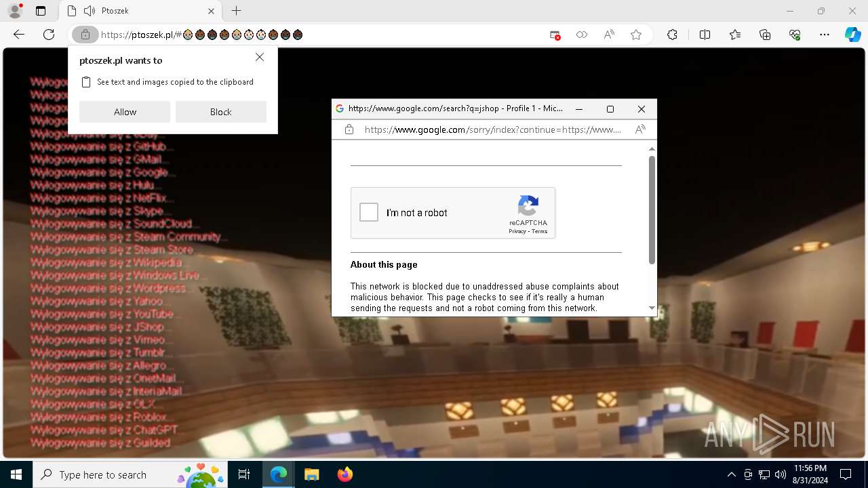Open the Edge profile avatar icon
The image size is (868, 488).
pyautogui.click(x=14, y=11)
